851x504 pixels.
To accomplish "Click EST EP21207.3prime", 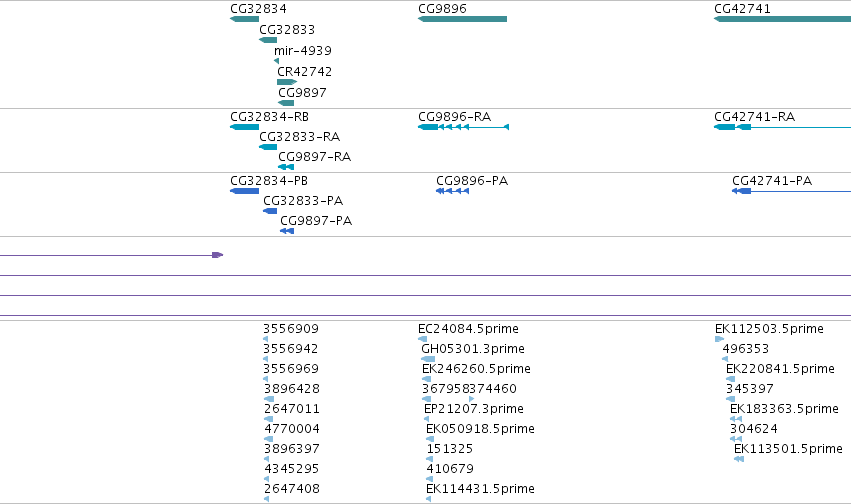I will (474, 409).
